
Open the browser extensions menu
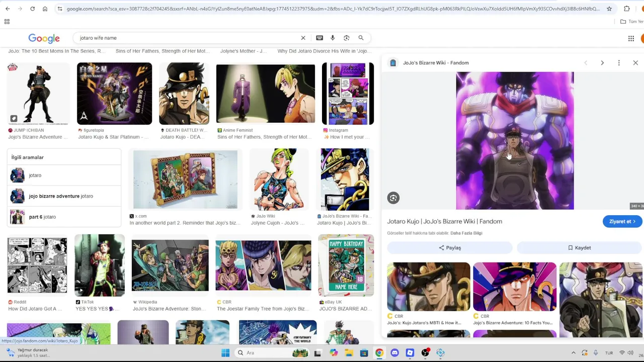[627, 9]
